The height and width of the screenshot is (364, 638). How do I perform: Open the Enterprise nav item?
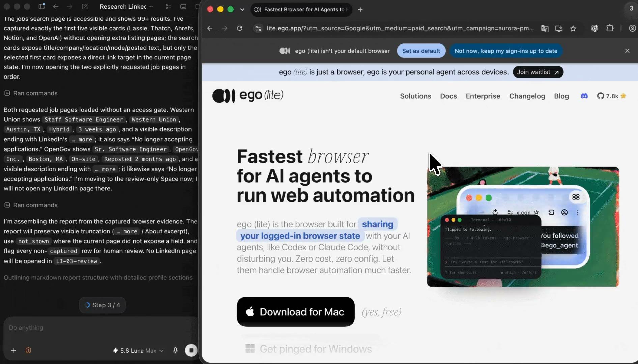tap(483, 96)
